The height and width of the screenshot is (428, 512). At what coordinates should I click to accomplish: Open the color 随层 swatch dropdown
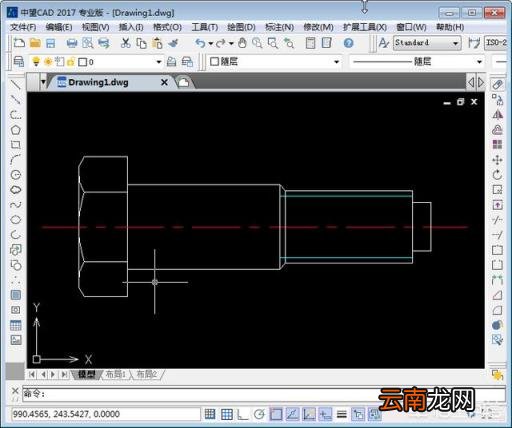click(274, 61)
